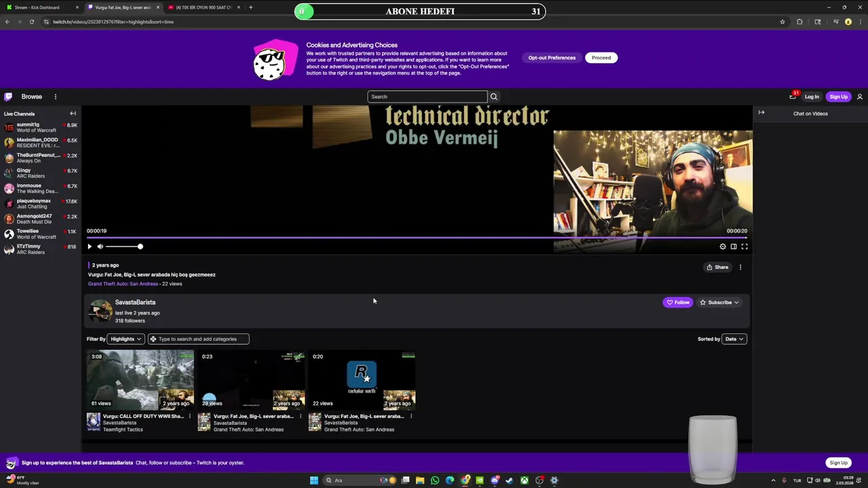Switch to the Vurgu: Fat Joe Twitch tab

coord(123,7)
